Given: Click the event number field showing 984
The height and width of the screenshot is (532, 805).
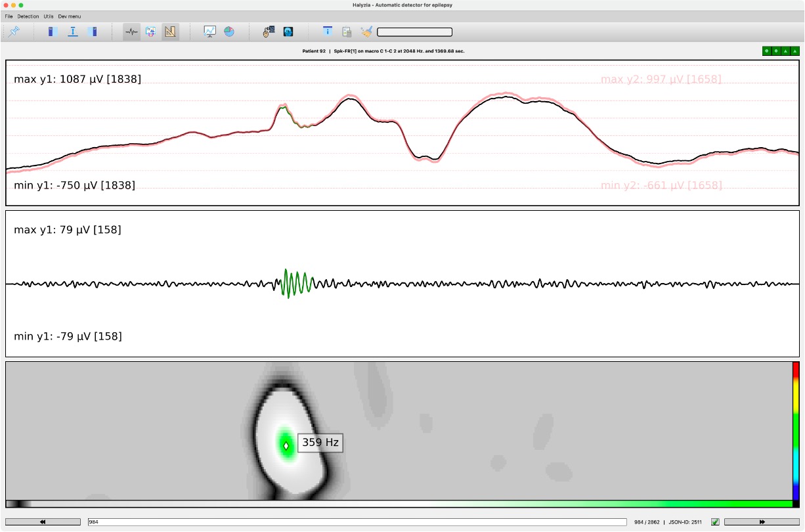Looking at the screenshot, I should [x=357, y=522].
